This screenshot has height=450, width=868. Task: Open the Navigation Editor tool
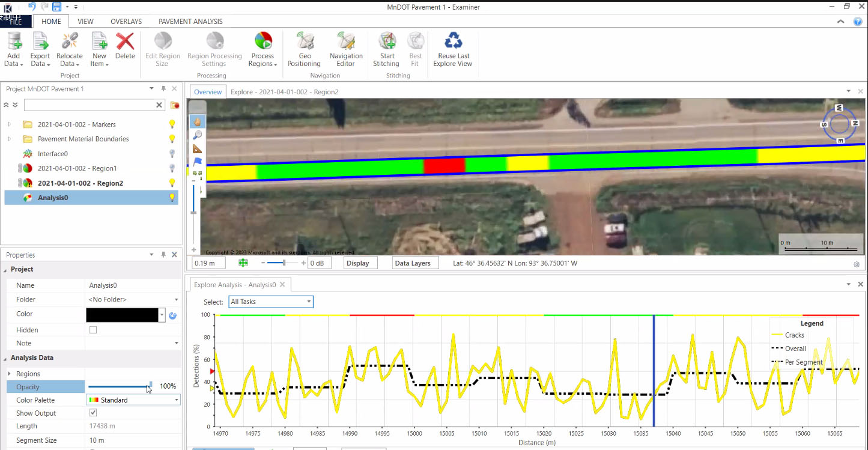coord(346,42)
